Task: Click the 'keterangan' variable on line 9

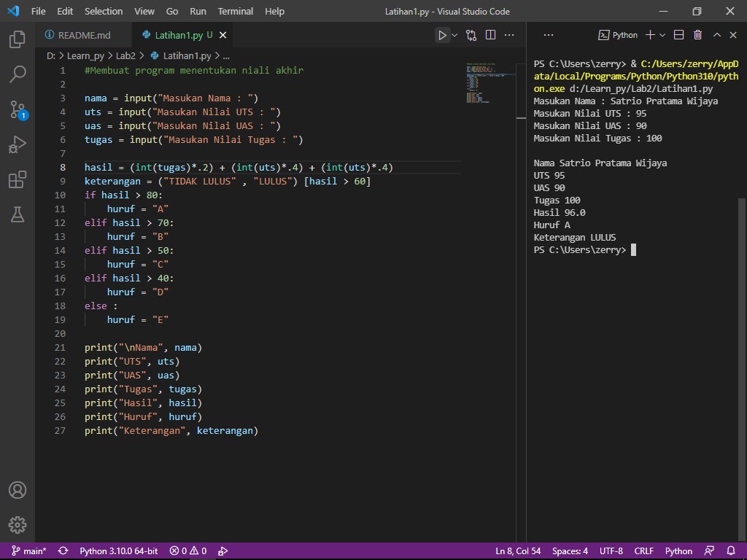Action: [x=112, y=182]
